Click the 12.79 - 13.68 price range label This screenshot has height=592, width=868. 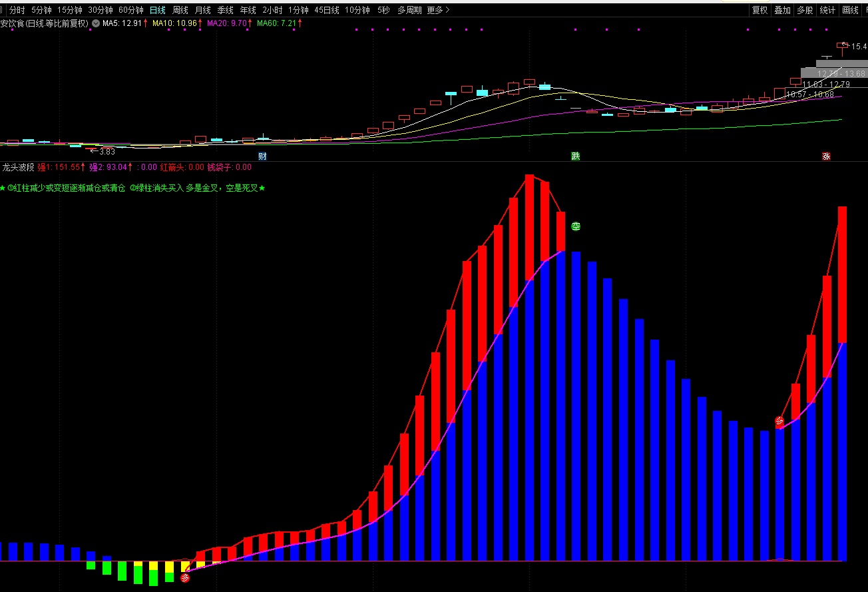click(x=841, y=73)
